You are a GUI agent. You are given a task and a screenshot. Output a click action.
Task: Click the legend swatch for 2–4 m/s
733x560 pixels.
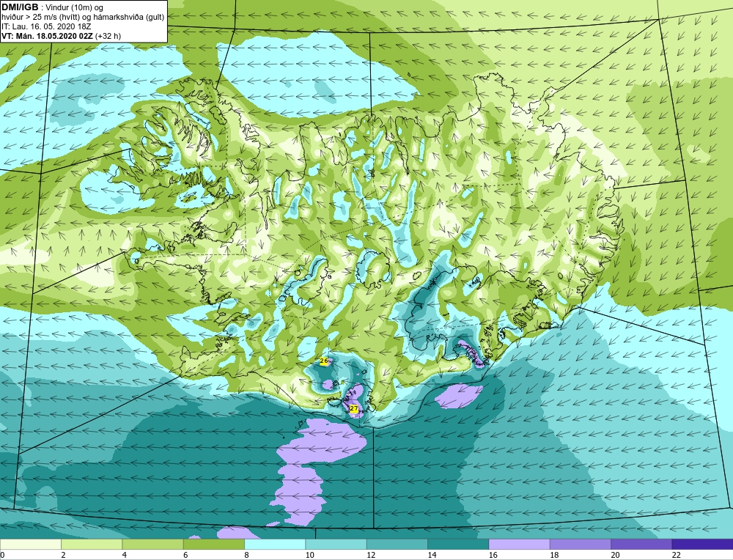[92, 544]
